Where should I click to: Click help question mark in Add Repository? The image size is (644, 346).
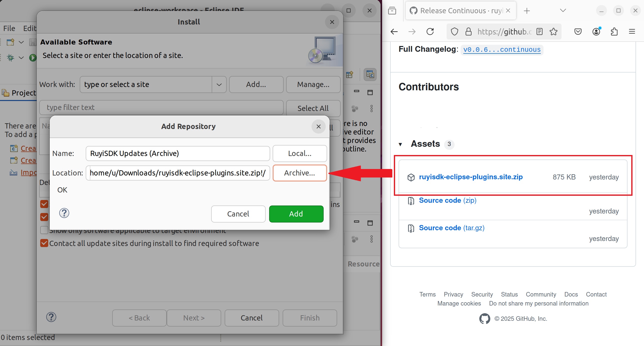click(x=64, y=213)
